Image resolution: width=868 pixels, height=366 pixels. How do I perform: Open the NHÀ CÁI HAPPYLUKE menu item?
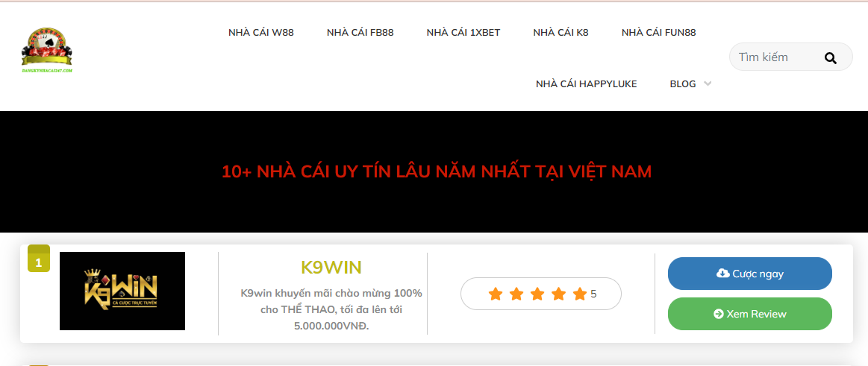pos(586,84)
